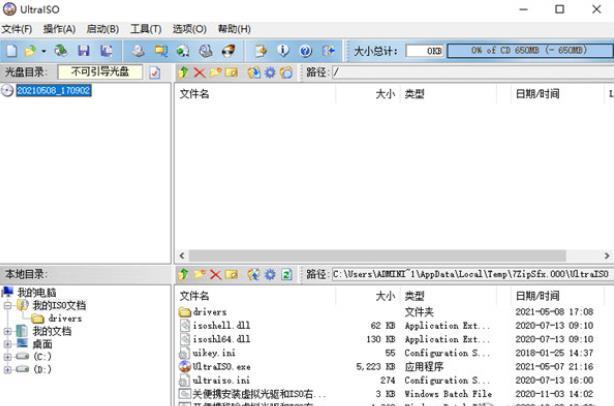The height and width of the screenshot is (406, 614).
Task: Click the Make CD image icon
Action: click(x=138, y=51)
